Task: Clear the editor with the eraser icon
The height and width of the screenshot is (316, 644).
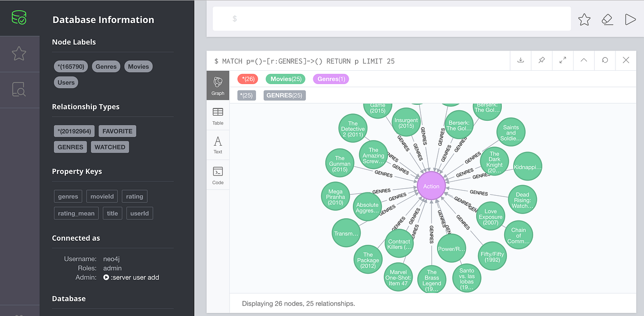Action: click(608, 19)
